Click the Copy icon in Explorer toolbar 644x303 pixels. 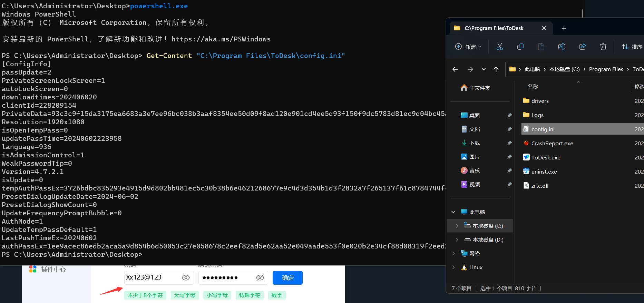pos(520,47)
